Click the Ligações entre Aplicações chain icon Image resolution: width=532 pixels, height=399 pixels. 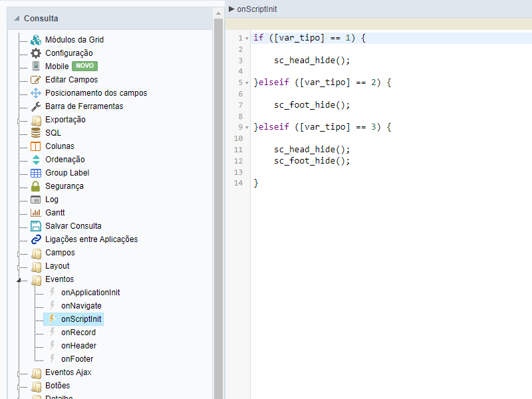(36, 239)
